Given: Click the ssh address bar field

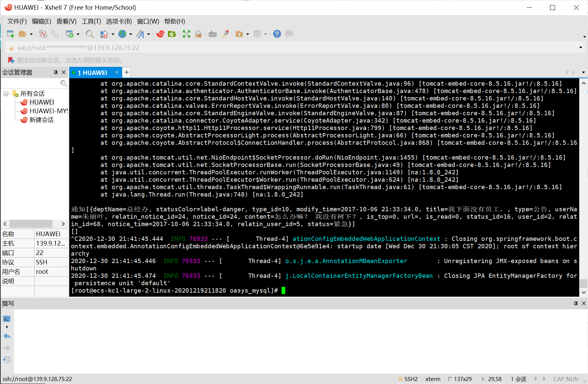Looking at the screenshot, I should click(292, 48).
